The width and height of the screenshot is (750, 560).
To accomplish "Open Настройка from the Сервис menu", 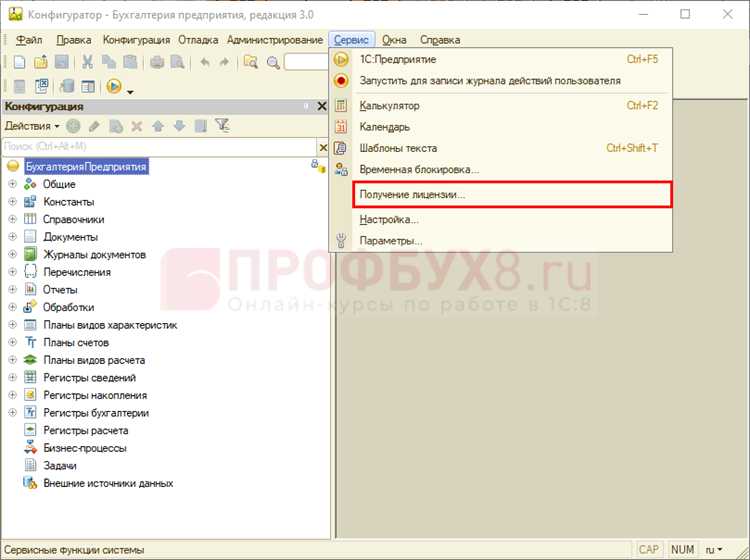I will [501, 220].
